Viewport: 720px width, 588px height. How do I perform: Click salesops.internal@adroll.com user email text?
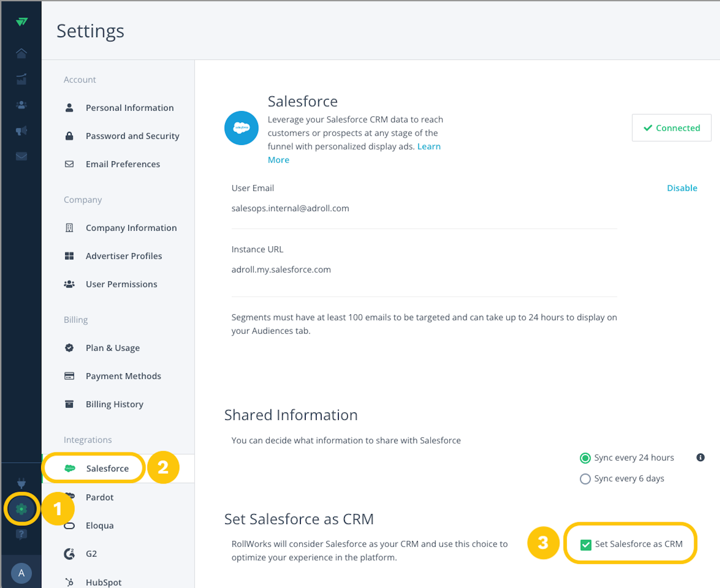click(290, 208)
